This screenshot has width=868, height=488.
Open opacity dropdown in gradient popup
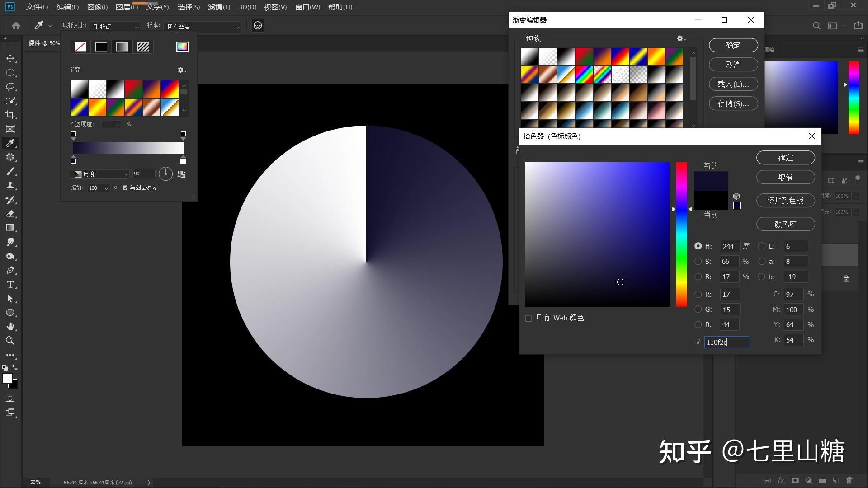click(118, 124)
